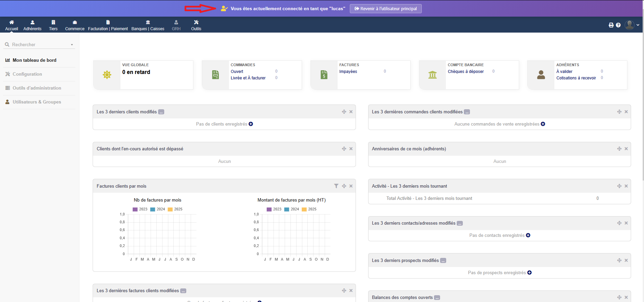Open the user avatar dropdown menu
The width and height of the screenshot is (644, 302).
click(632, 25)
